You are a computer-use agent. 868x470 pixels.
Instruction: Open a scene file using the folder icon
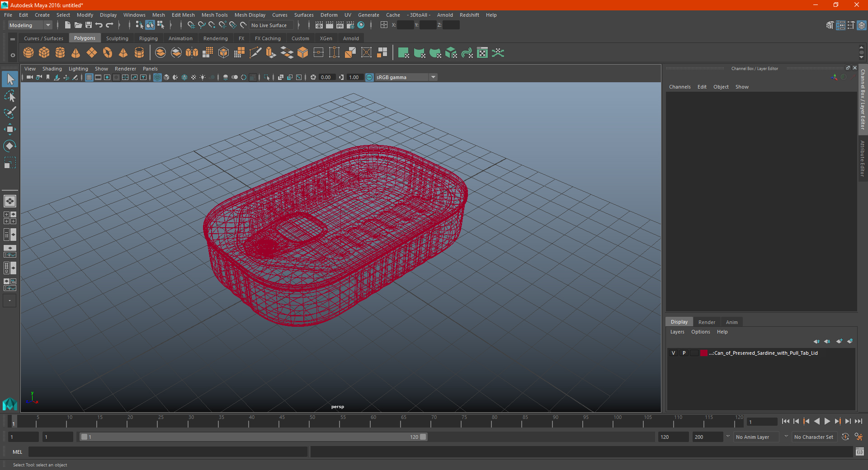pyautogui.click(x=78, y=25)
